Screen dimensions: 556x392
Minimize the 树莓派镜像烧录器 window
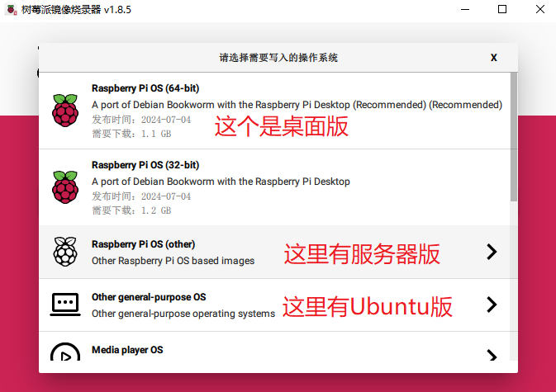coord(465,10)
